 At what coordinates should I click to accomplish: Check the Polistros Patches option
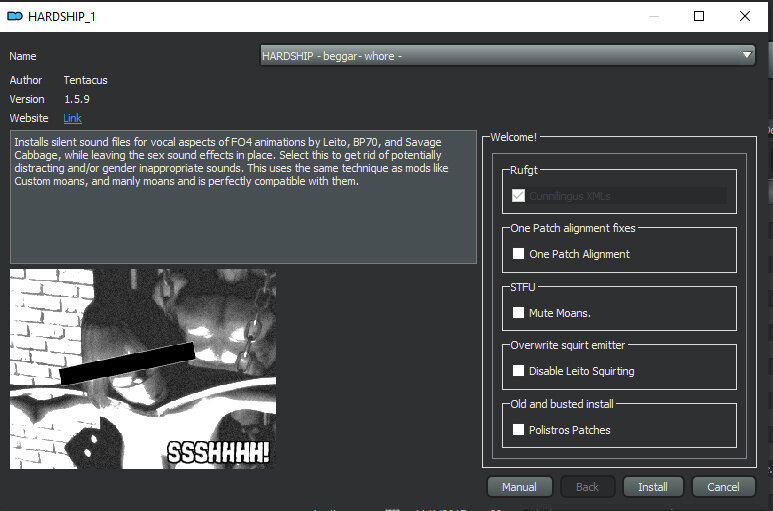(518, 430)
